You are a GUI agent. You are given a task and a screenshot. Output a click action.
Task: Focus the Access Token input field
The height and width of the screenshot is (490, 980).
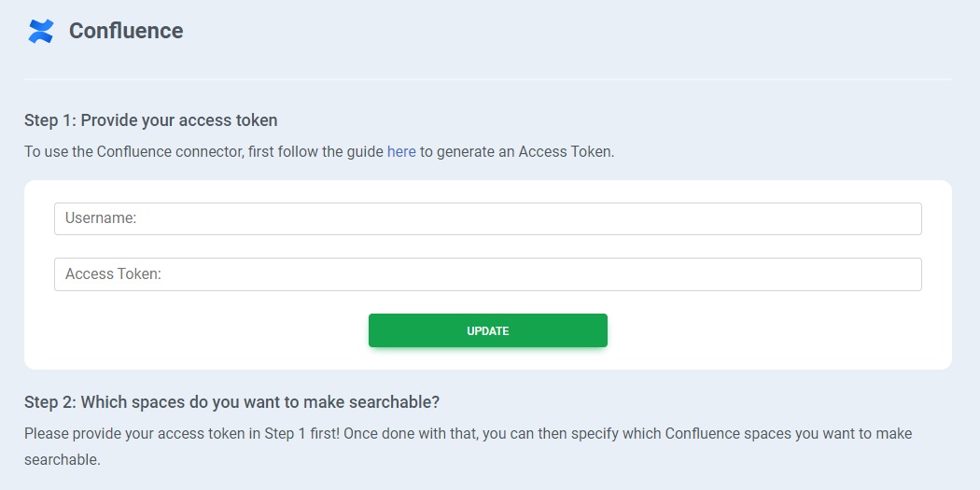click(x=487, y=274)
